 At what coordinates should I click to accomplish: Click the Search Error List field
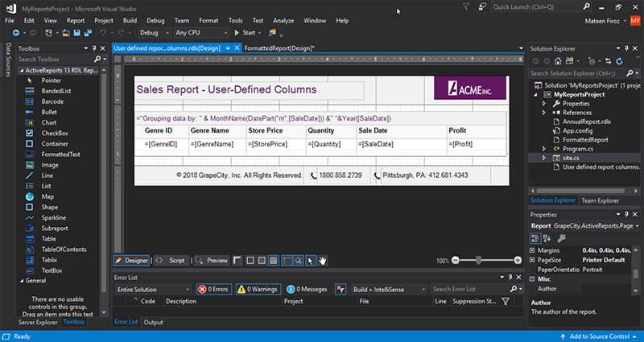[470, 290]
